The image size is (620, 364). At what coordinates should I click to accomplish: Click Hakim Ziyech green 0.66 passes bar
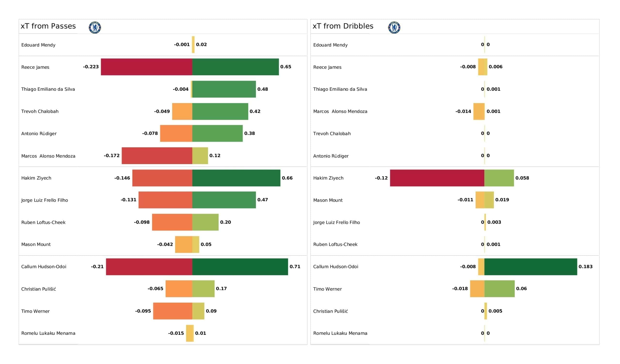click(x=236, y=178)
